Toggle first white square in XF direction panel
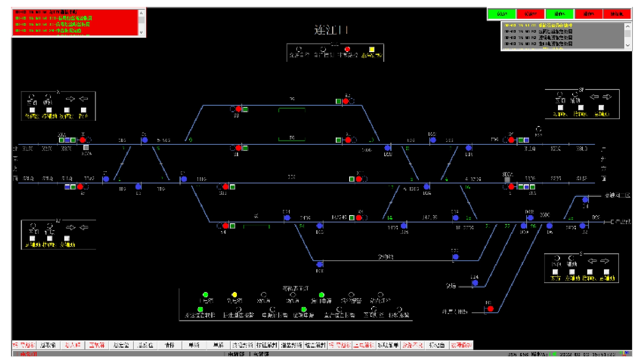The height and width of the screenshot is (364, 641). (x=32, y=238)
